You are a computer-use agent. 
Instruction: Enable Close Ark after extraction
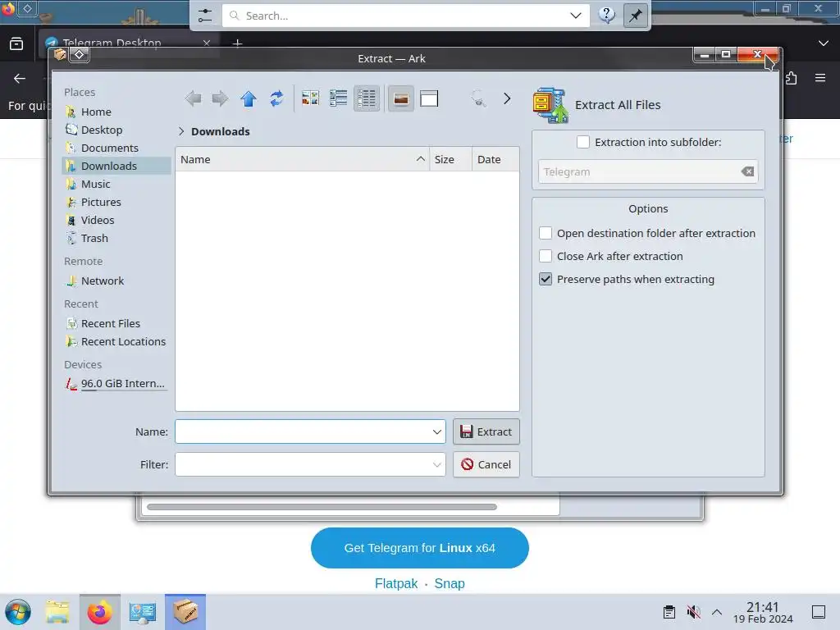(x=546, y=256)
